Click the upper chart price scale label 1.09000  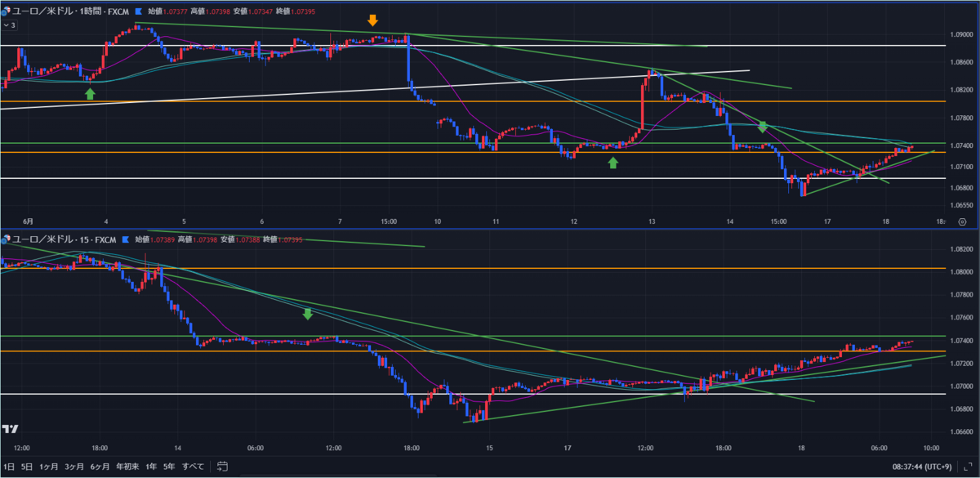pos(962,35)
